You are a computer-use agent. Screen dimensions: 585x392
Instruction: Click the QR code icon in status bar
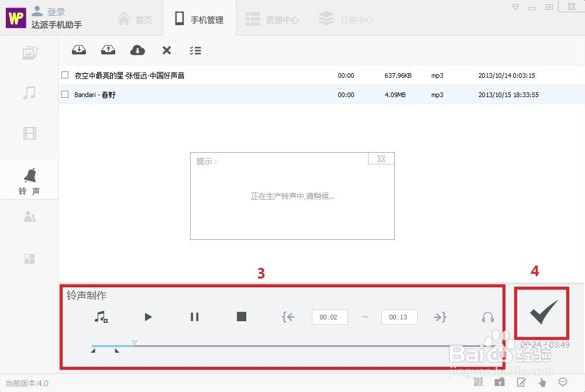pyautogui.click(x=479, y=381)
